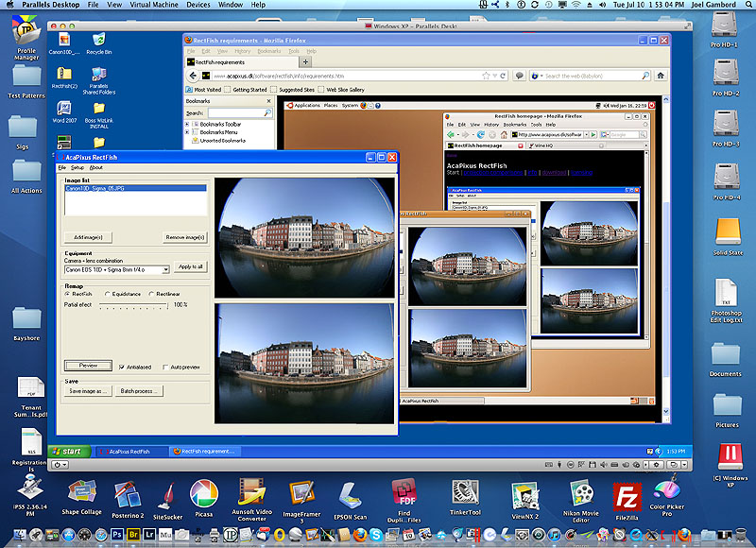Open Photoshop Edit Log.txt file icon
This screenshot has height=548, width=756.
pyautogui.click(x=726, y=293)
